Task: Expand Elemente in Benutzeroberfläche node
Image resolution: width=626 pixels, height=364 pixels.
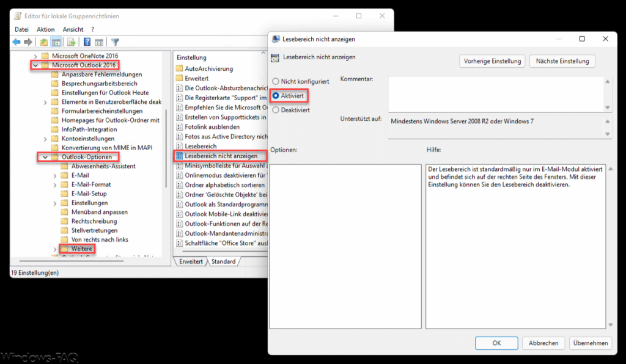Action: click(45, 102)
